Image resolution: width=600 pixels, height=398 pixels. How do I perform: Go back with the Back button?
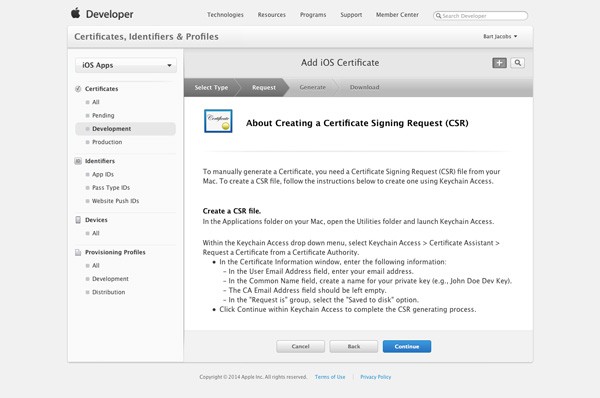click(x=354, y=346)
